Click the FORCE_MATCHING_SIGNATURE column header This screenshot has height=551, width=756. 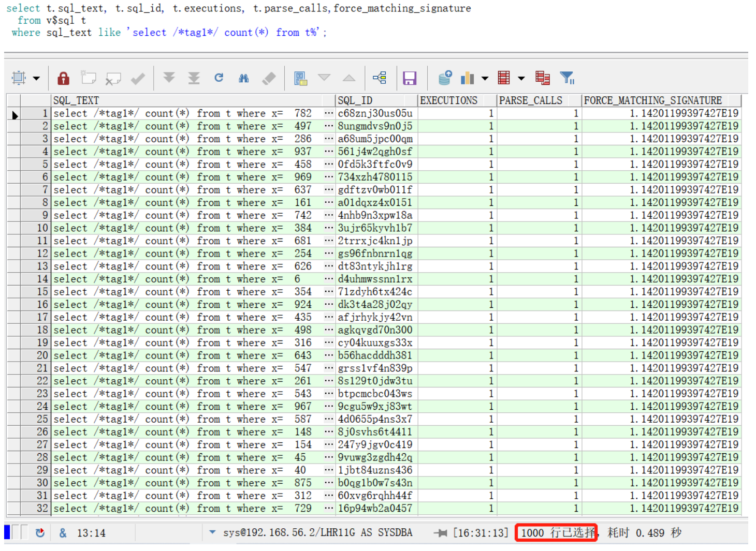(x=661, y=100)
